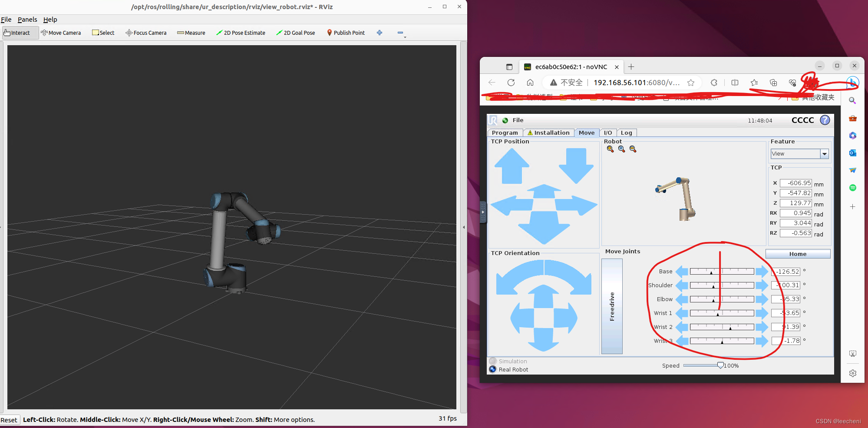The height and width of the screenshot is (428, 868).
Task: Open the I/O tab
Action: tap(608, 133)
